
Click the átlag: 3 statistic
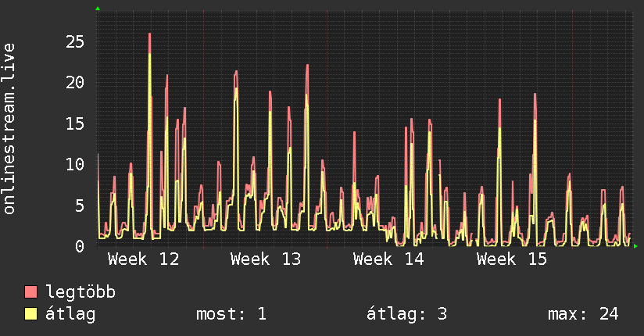[406, 314]
